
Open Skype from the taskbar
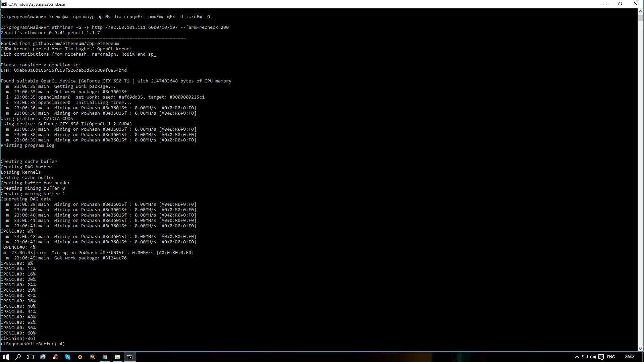(68, 357)
